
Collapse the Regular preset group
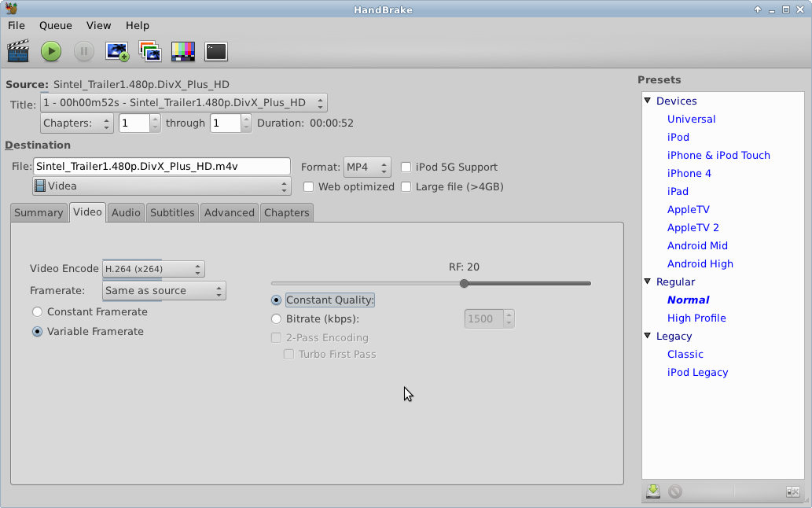tap(648, 282)
